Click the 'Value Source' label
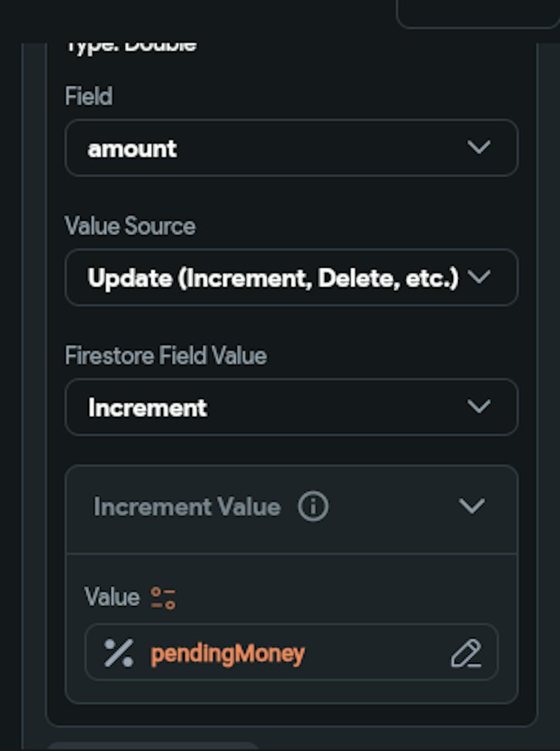This screenshot has width=560, height=751. click(130, 226)
